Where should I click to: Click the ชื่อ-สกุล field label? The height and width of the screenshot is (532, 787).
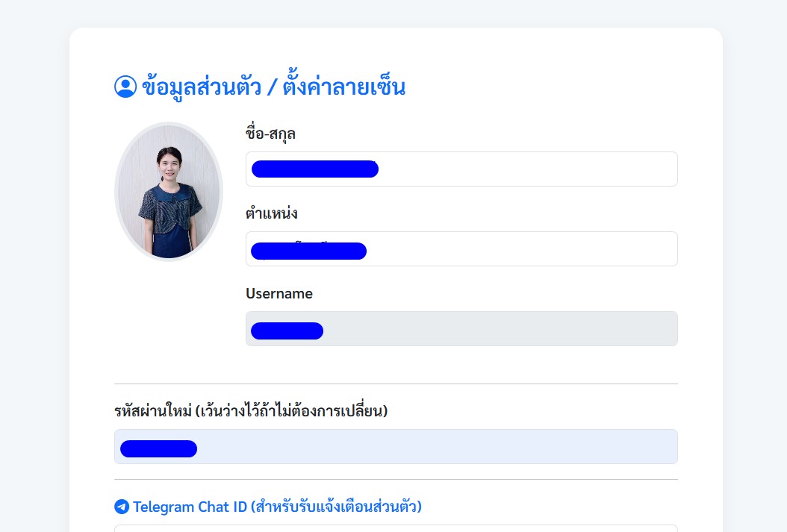coord(270,134)
